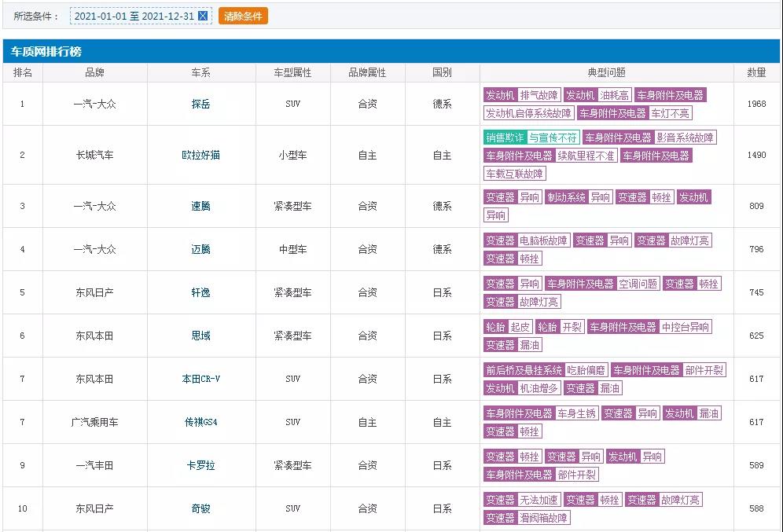Select the 车型属性 column header
This screenshot has width=783, height=532.
[x=293, y=72]
